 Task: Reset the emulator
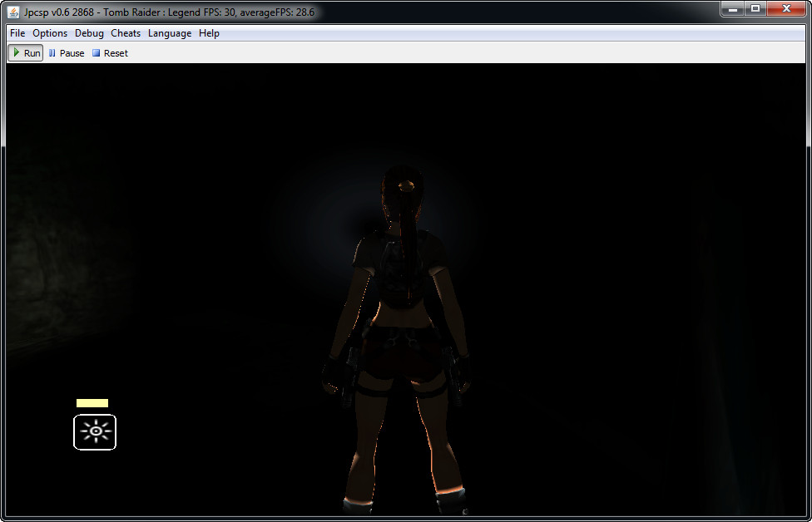(x=110, y=53)
